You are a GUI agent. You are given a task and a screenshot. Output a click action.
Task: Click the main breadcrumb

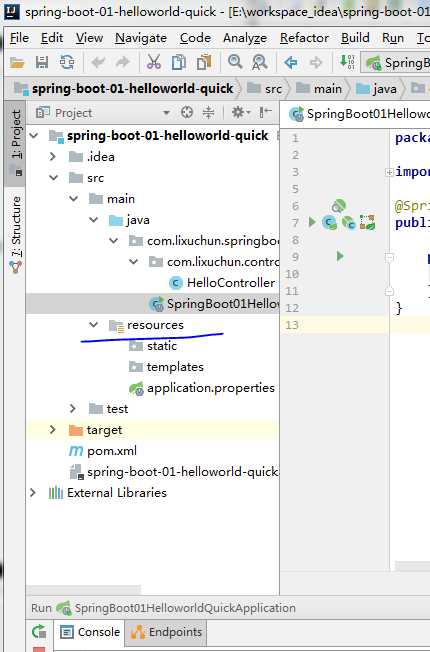(319, 89)
